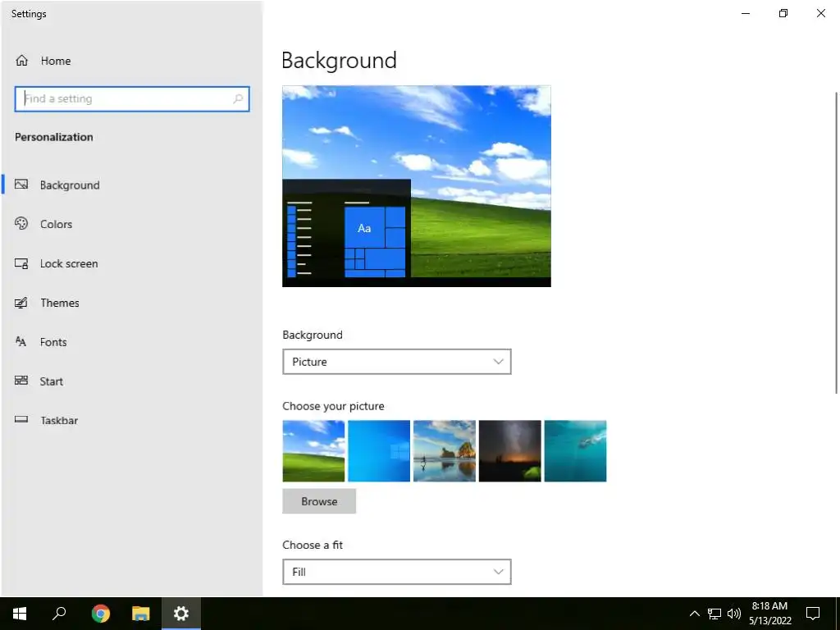This screenshot has width=840, height=630.
Task: Click the search magnifier in Find a setting
Action: (238, 98)
